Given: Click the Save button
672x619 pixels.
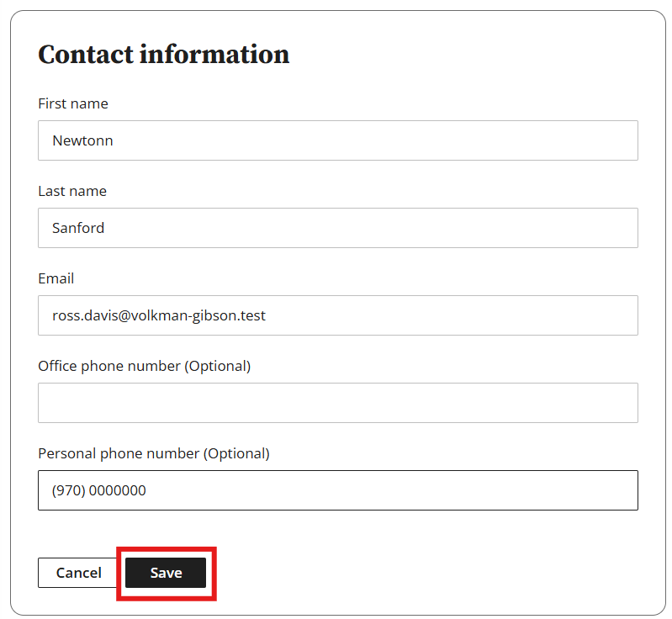Looking at the screenshot, I should [x=166, y=573].
